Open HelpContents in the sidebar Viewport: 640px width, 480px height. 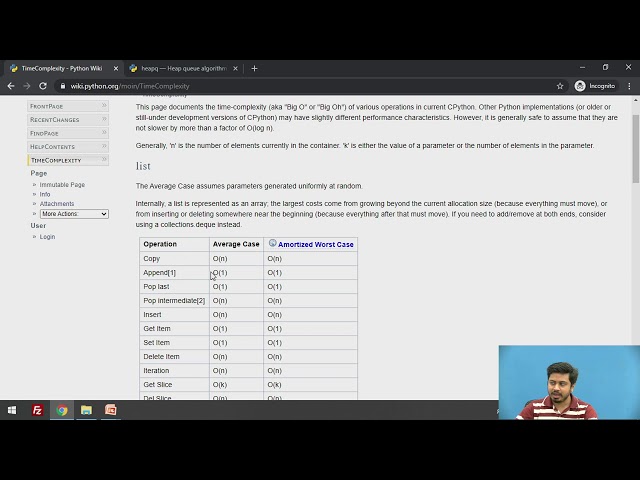[68, 147]
